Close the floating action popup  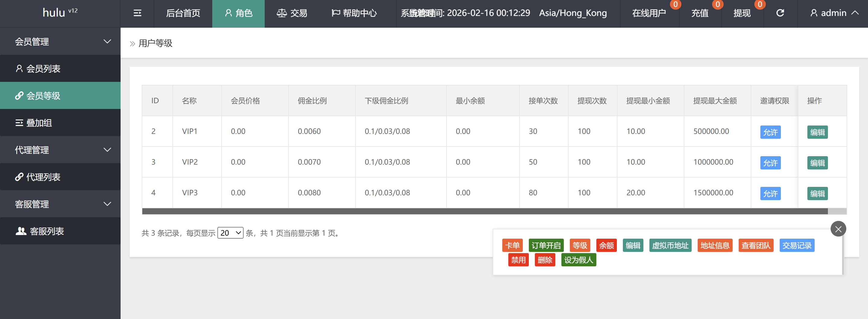[x=838, y=229]
